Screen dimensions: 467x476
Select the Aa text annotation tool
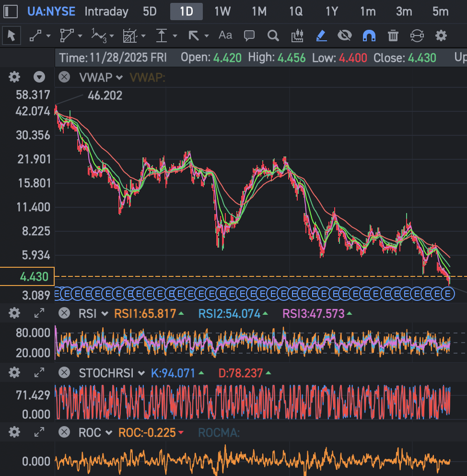pyautogui.click(x=225, y=35)
